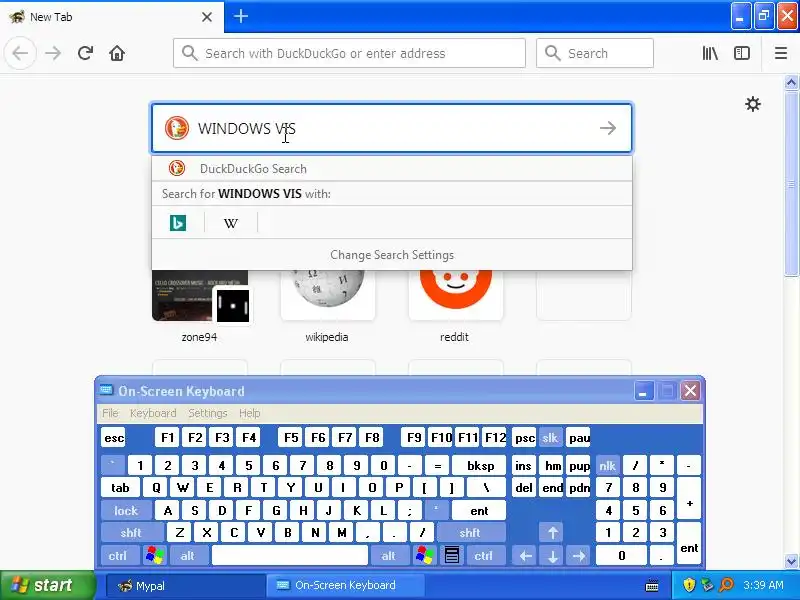Go forward with the browser forward arrow
Viewport: 800px width, 600px height.
point(53,53)
